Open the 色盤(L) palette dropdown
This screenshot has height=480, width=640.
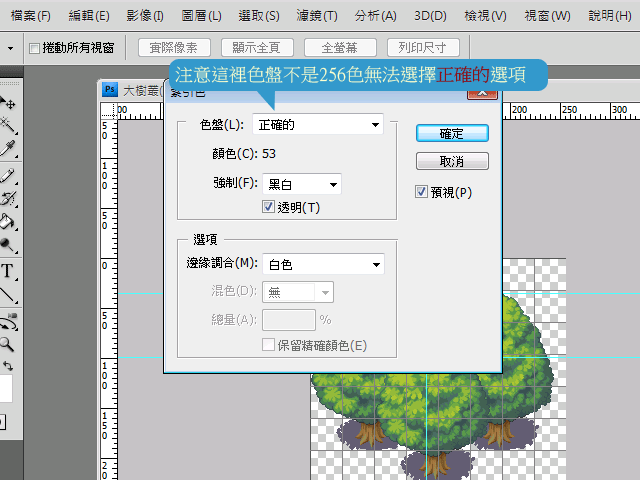coord(318,124)
